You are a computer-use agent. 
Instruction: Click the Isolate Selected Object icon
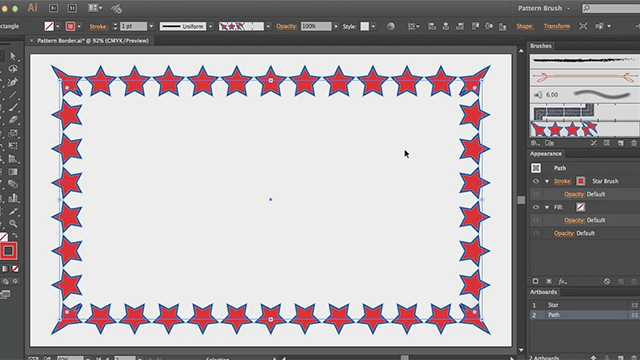coord(583,27)
